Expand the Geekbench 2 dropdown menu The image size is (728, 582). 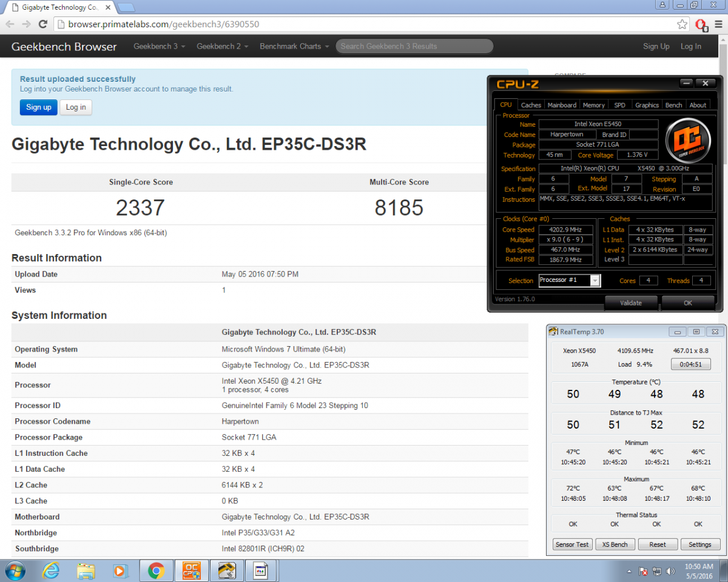[222, 46]
